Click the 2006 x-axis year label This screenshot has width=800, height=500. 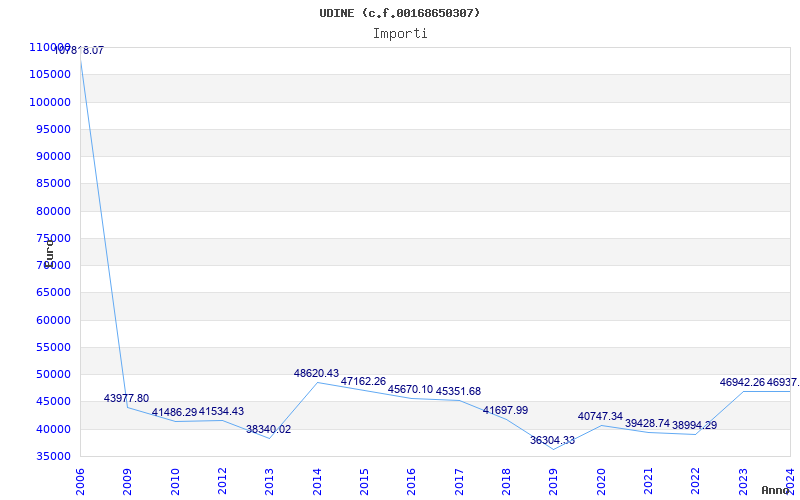80,482
